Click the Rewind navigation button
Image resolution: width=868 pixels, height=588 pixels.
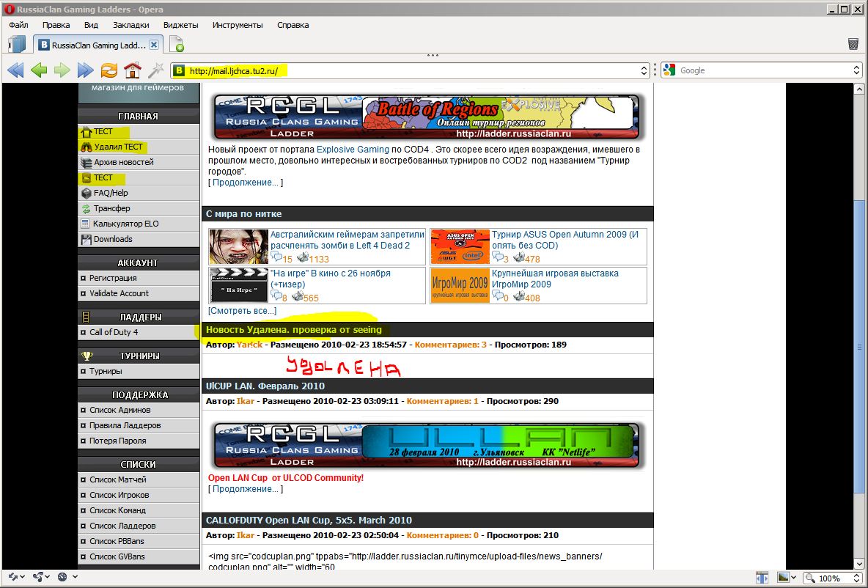pos(15,70)
